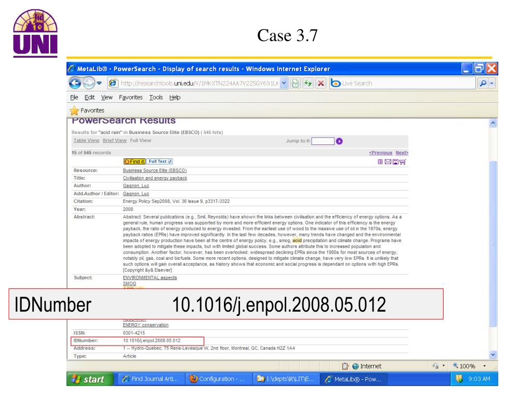Switch to Brief View

click(x=115, y=140)
